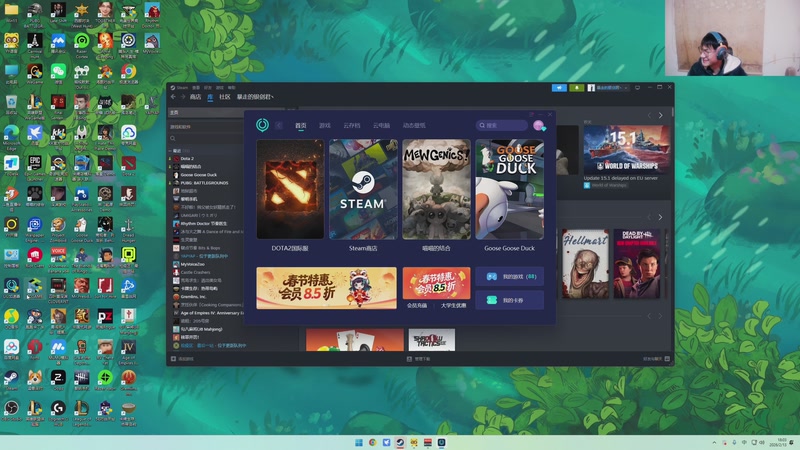Open the WeChat desktop icon
800x450 pixels.
(58, 74)
